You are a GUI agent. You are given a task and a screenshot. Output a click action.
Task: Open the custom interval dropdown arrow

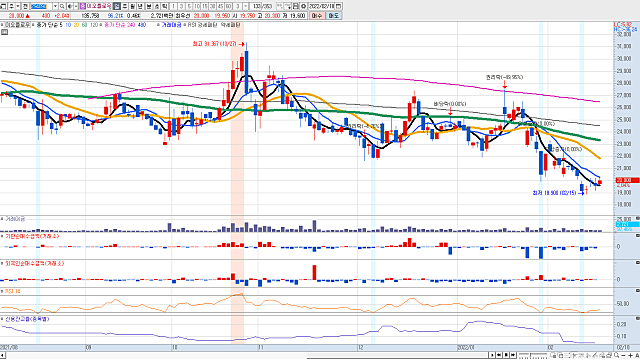click(x=246, y=7)
